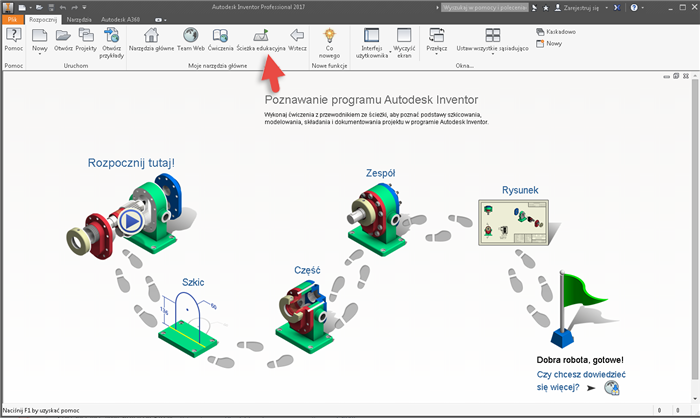This screenshot has height=418, width=700.
Task: Click Otwórz przykłady icon
Action: [x=111, y=35]
